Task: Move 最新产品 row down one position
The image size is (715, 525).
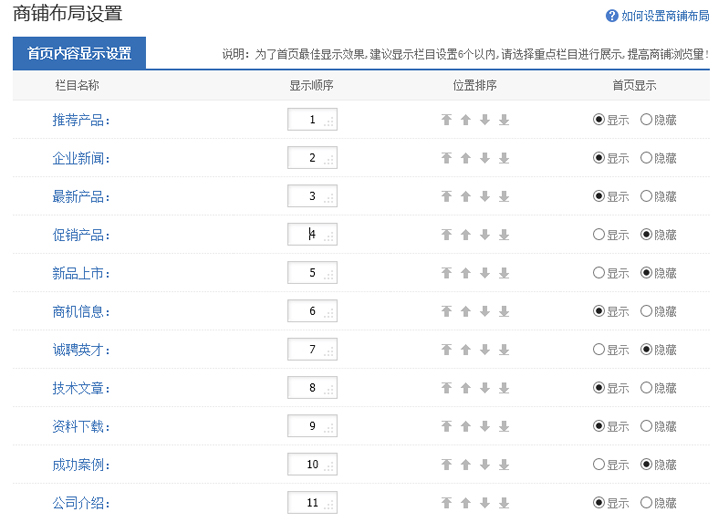Action: click(x=485, y=197)
